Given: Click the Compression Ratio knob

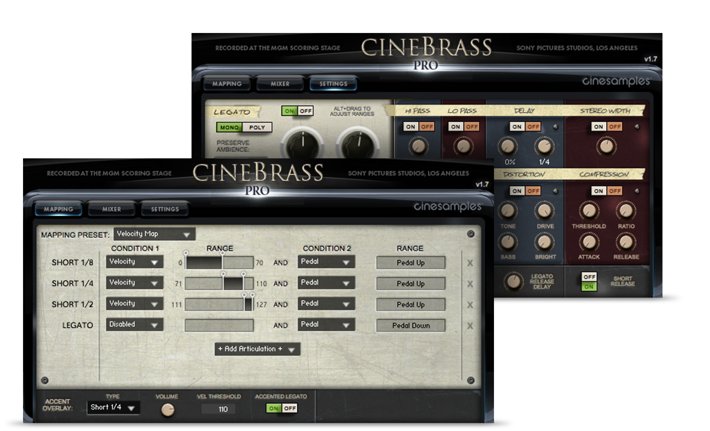Looking at the screenshot, I should click(x=626, y=211).
